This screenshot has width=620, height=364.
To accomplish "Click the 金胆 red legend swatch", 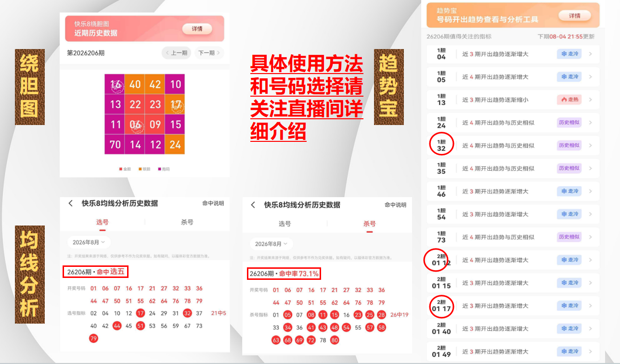I will click(121, 169).
